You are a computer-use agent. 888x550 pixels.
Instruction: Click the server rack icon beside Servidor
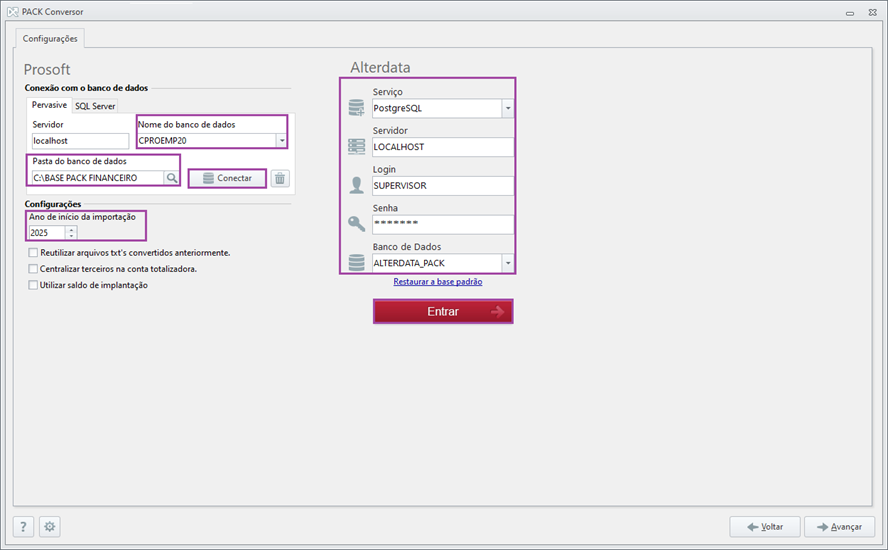[x=356, y=147]
